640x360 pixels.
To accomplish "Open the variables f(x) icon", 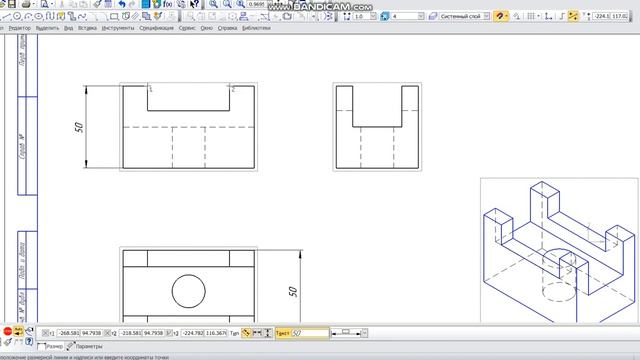I will (x=168, y=4).
